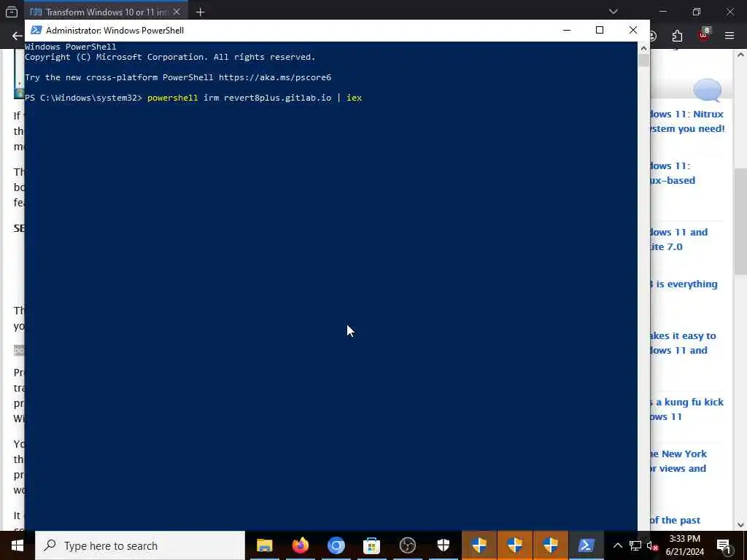
Task: Click the 'revert8plus.gitlab.io' command text
Action: (x=277, y=98)
